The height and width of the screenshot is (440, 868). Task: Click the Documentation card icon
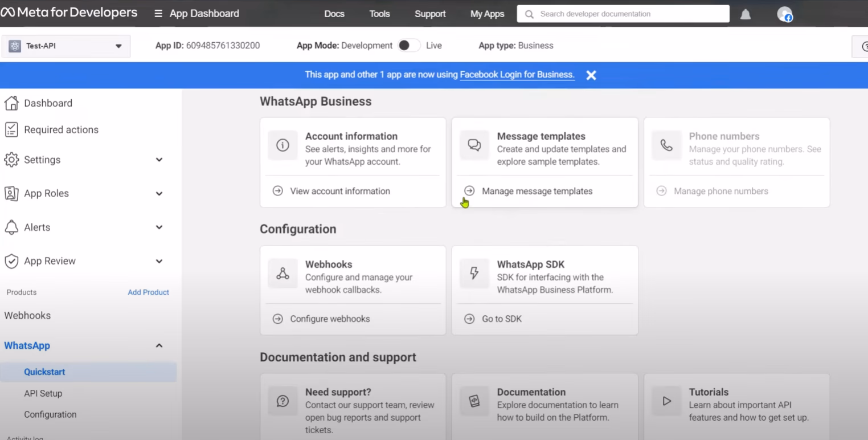click(474, 401)
